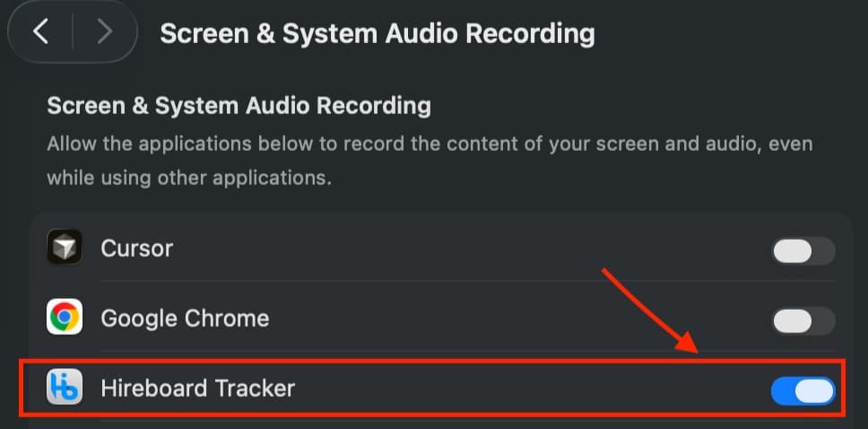Click the Hireboard Tracker app icon
Screen dimensions: 868x429
pyautogui.click(x=65, y=386)
